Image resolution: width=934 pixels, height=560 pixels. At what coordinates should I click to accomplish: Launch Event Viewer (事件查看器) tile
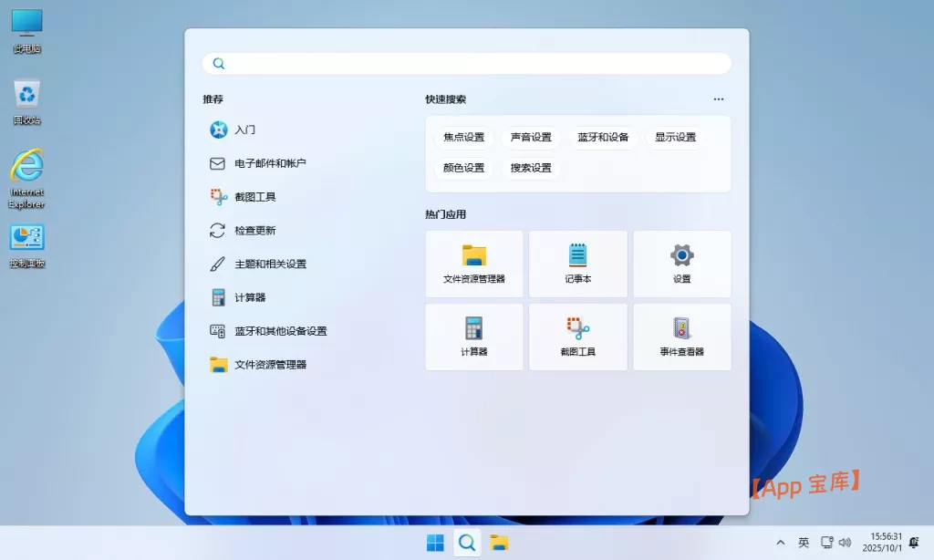coord(681,337)
